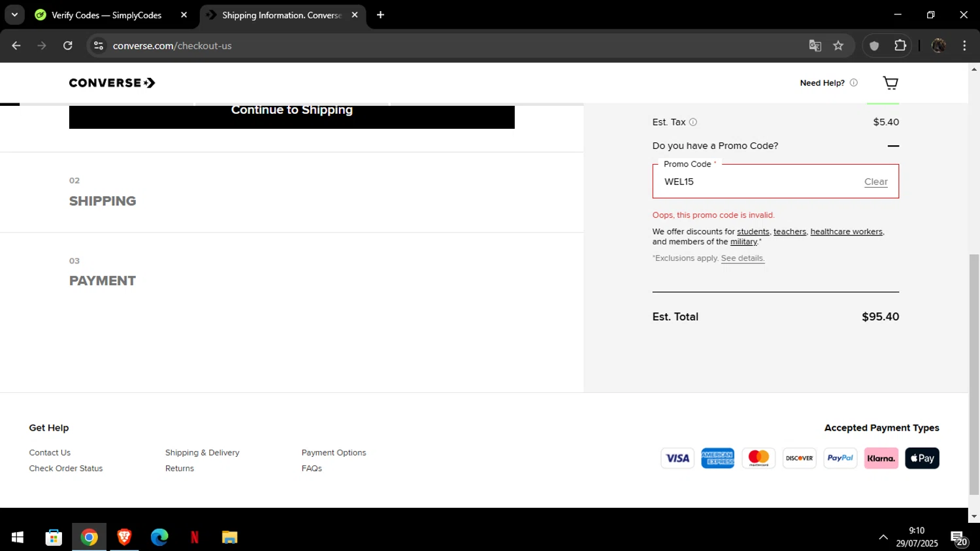Open Contact Us footer link

50,453
